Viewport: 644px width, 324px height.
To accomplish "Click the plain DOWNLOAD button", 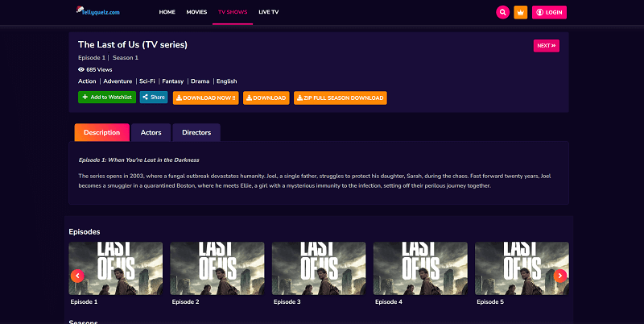I will (x=266, y=98).
